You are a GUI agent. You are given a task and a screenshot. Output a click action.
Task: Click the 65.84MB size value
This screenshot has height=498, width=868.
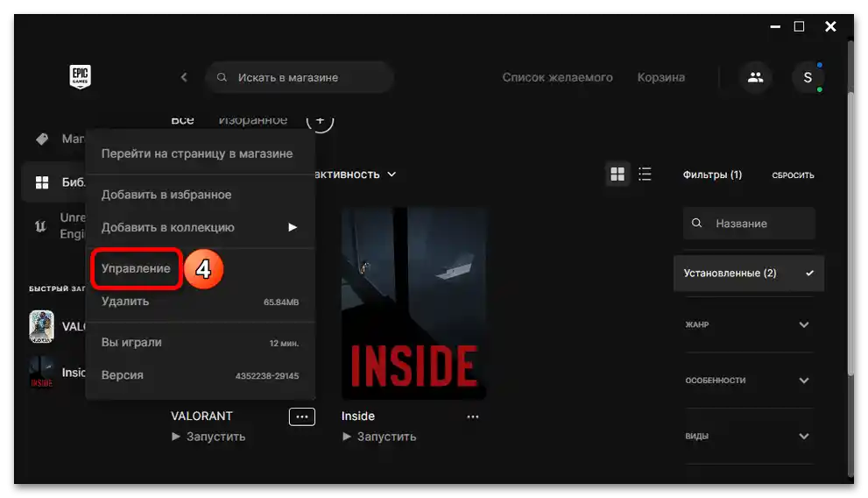(281, 302)
